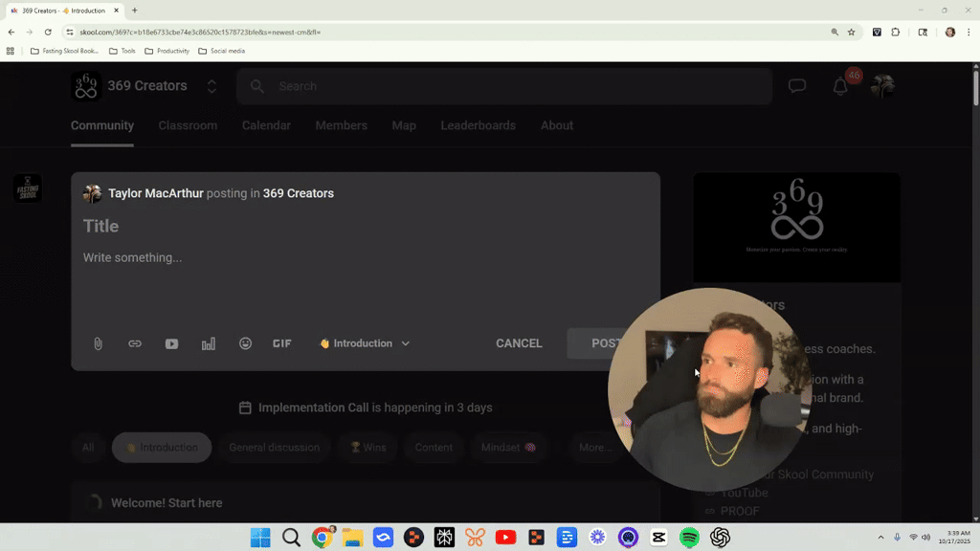
Task: Open a new browser tab
Action: 134,11
